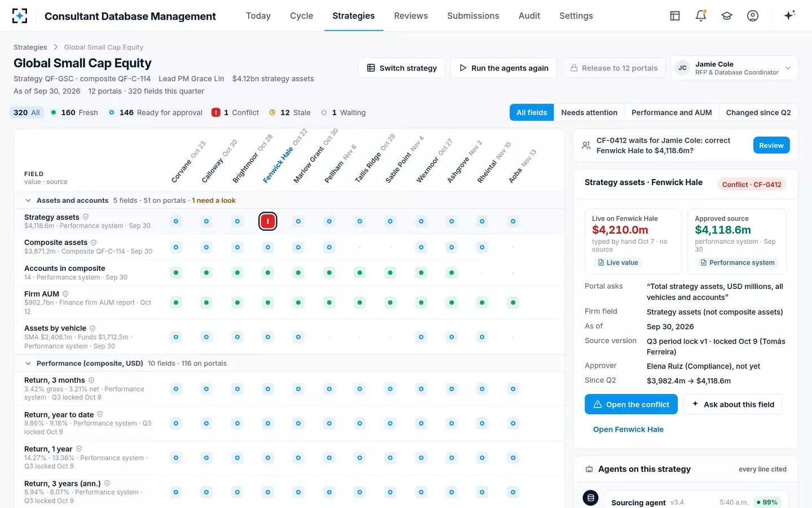812x508 pixels.
Task: Open the user profile icon
Action: coord(753,16)
